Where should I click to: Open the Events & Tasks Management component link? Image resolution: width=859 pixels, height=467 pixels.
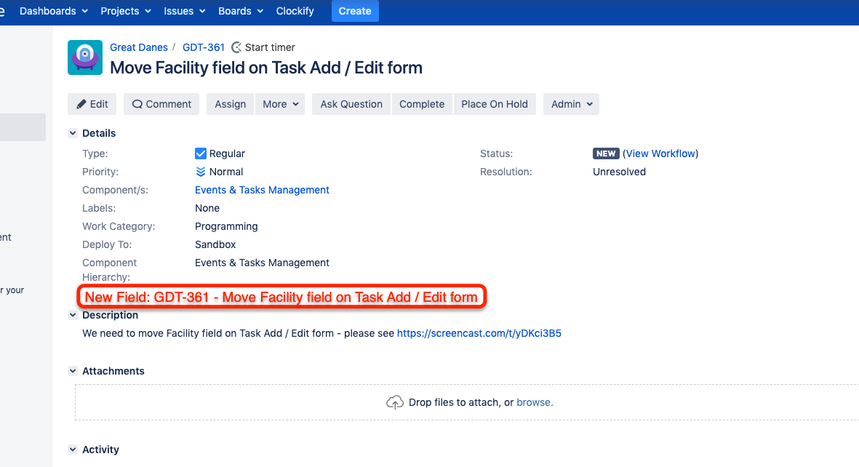262,190
